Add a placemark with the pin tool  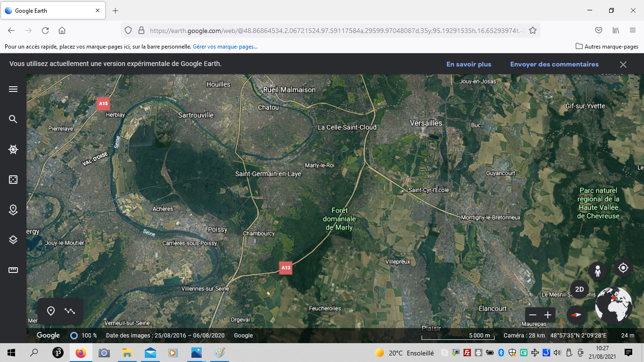click(x=51, y=311)
